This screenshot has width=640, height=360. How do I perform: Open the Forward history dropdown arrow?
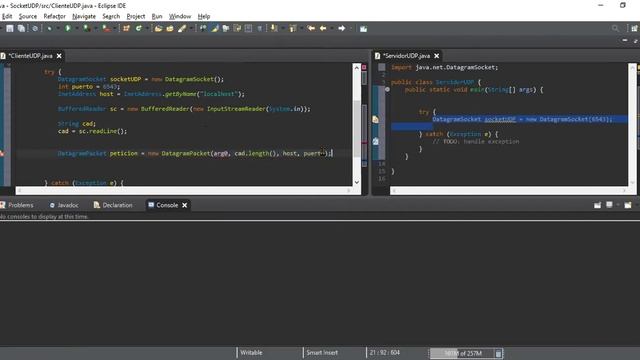[351, 29]
